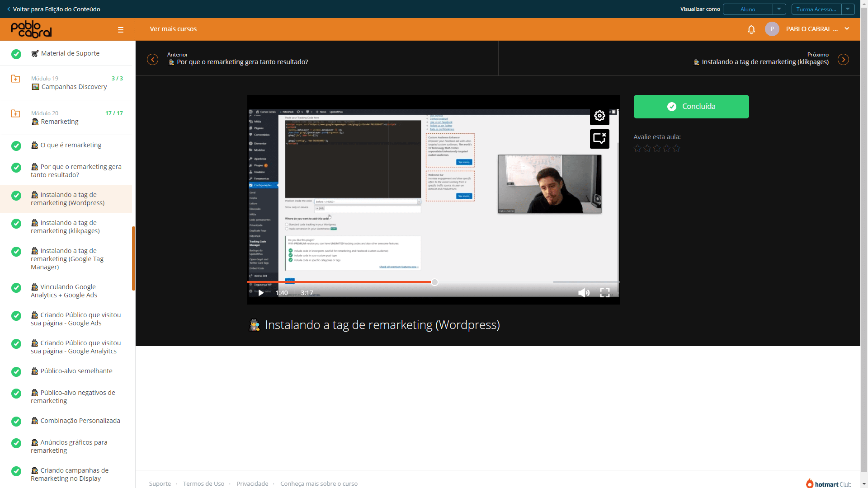The width and height of the screenshot is (868, 488).
Task: Open the notifications bell
Action: (x=751, y=29)
